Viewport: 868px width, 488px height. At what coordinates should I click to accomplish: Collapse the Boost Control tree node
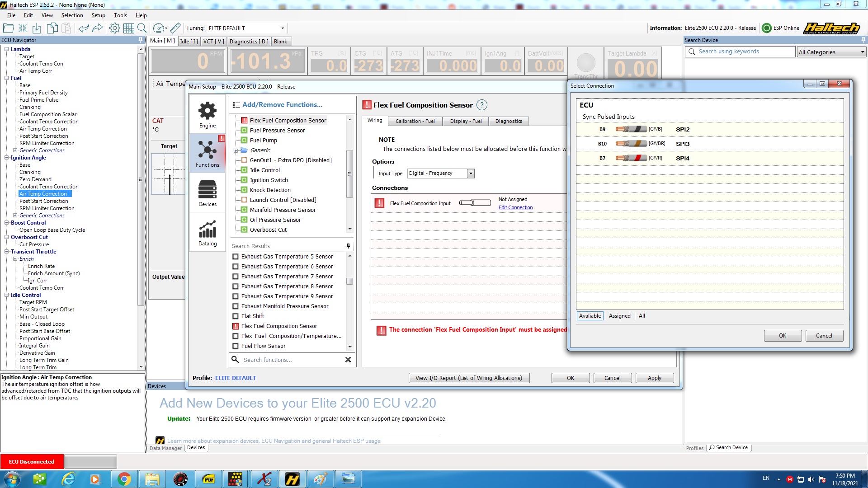point(7,223)
